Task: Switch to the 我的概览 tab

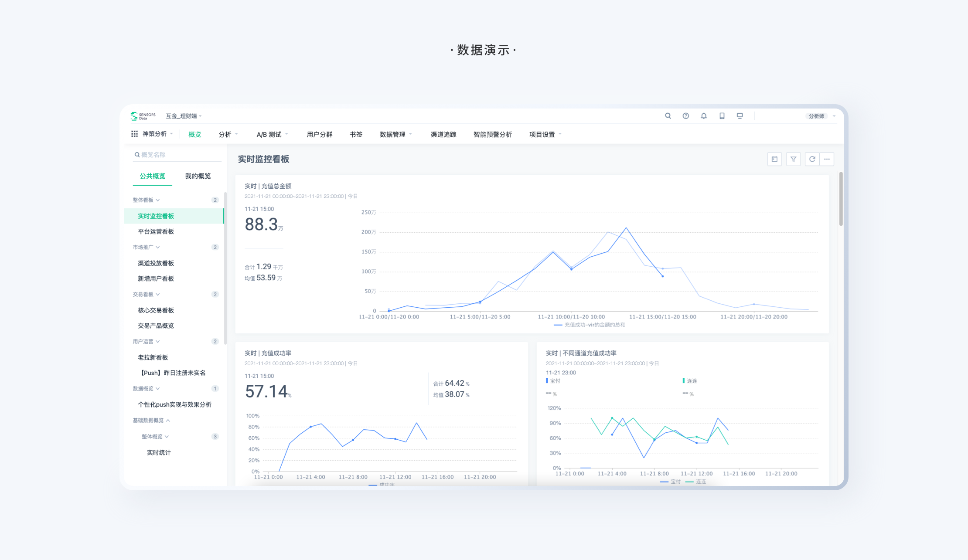Action: pyautogui.click(x=198, y=176)
